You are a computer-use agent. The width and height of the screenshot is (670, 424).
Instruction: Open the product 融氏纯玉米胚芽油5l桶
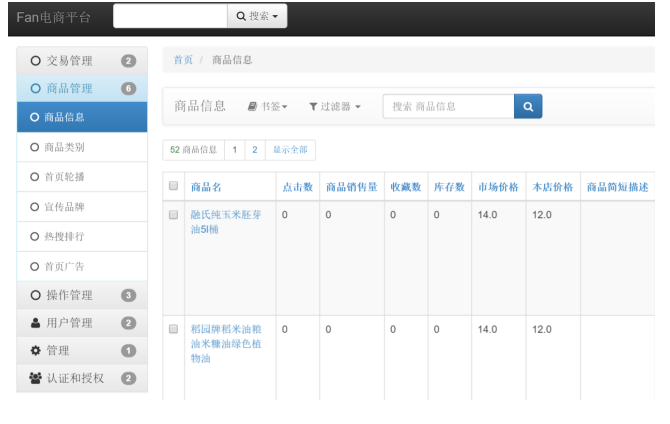[226, 222]
